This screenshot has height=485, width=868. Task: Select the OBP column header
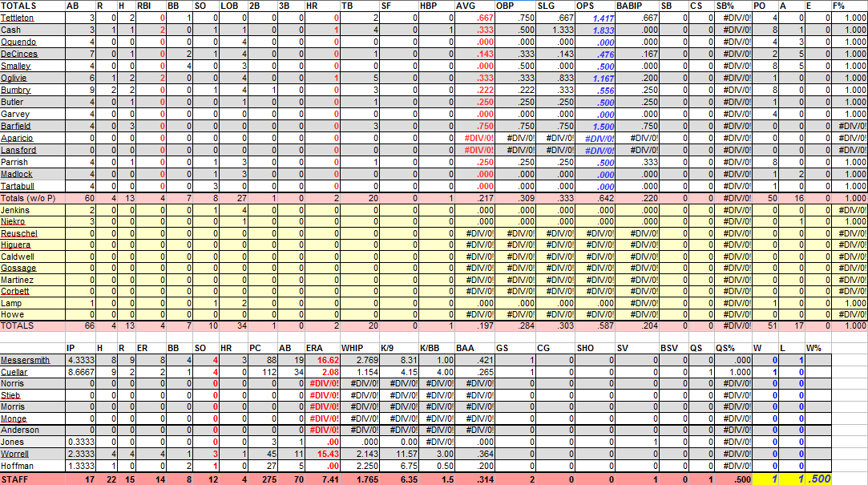tap(515, 6)
